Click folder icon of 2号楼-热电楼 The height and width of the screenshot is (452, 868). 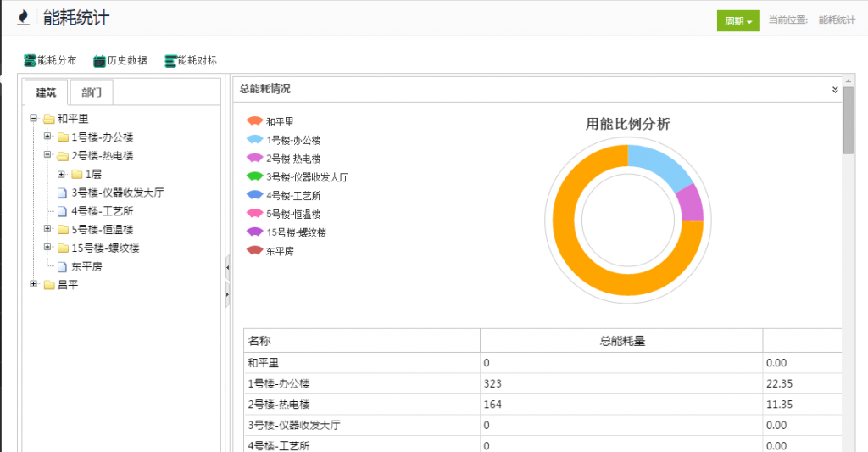pos(63,156)
